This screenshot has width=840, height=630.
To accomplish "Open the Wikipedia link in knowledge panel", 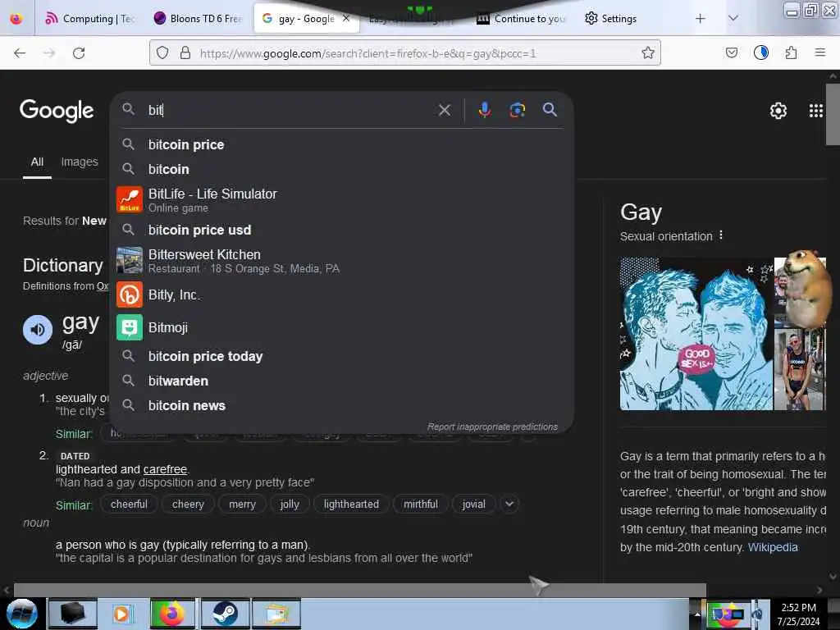I will [773, 547].
